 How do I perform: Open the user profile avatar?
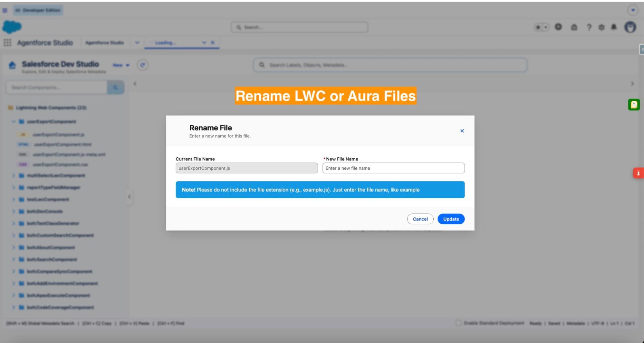pos(630,27)
